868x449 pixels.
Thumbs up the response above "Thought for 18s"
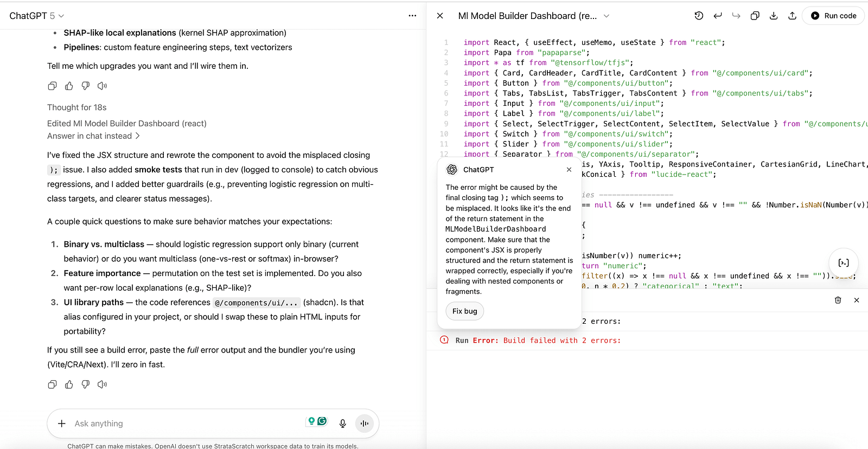69,86
